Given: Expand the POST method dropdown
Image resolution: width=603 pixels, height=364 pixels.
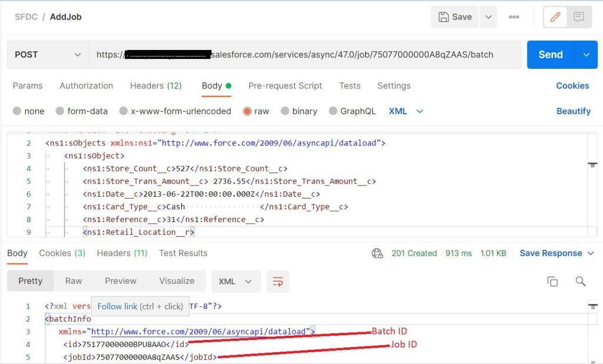Looking at the screenshot, I should 48,55.
